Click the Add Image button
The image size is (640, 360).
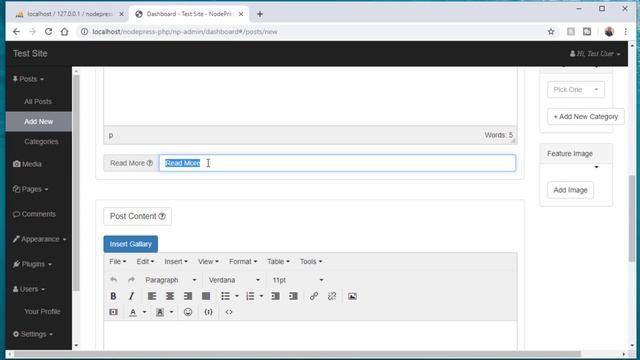pos(570,190)
